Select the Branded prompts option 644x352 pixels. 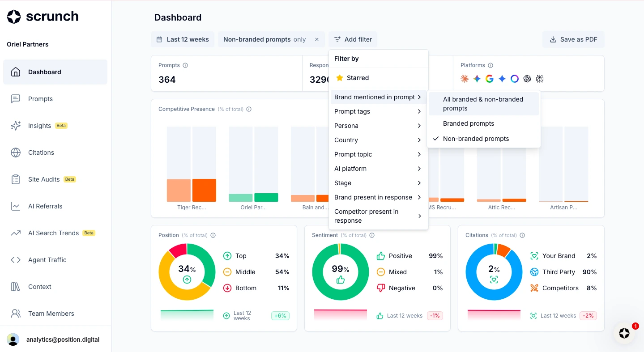click(x=469, y=123)
